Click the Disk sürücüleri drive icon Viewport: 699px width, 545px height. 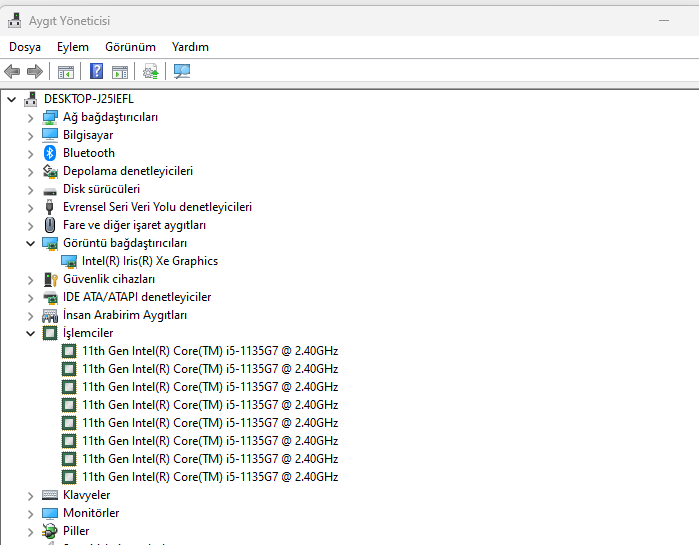(49, 191)
